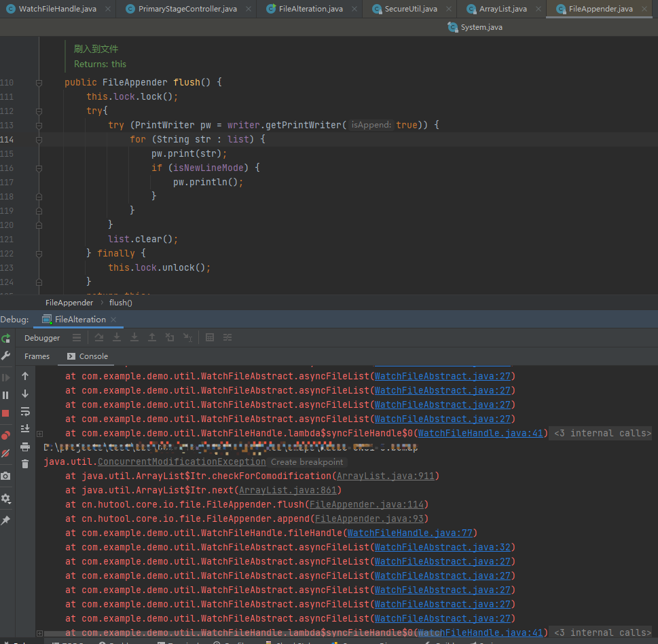Toggle Mute Breakpoints

click(x=6, y=453)
